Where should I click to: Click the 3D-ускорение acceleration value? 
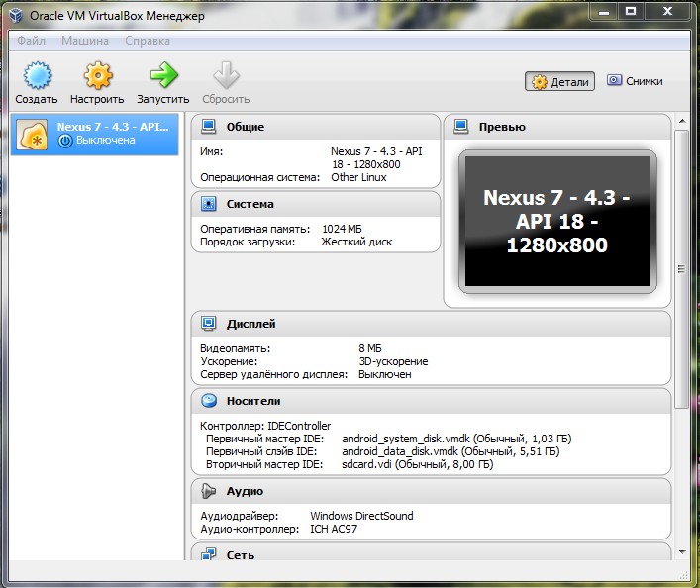[x=393, y=361]
